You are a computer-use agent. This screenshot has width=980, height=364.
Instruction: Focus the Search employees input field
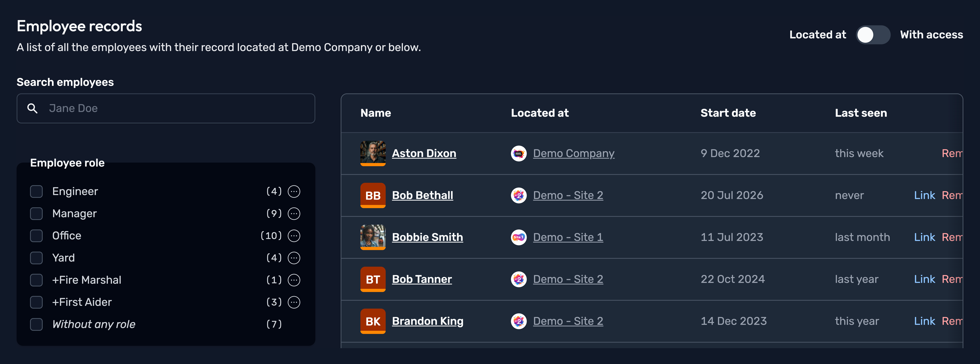[166, 109]
